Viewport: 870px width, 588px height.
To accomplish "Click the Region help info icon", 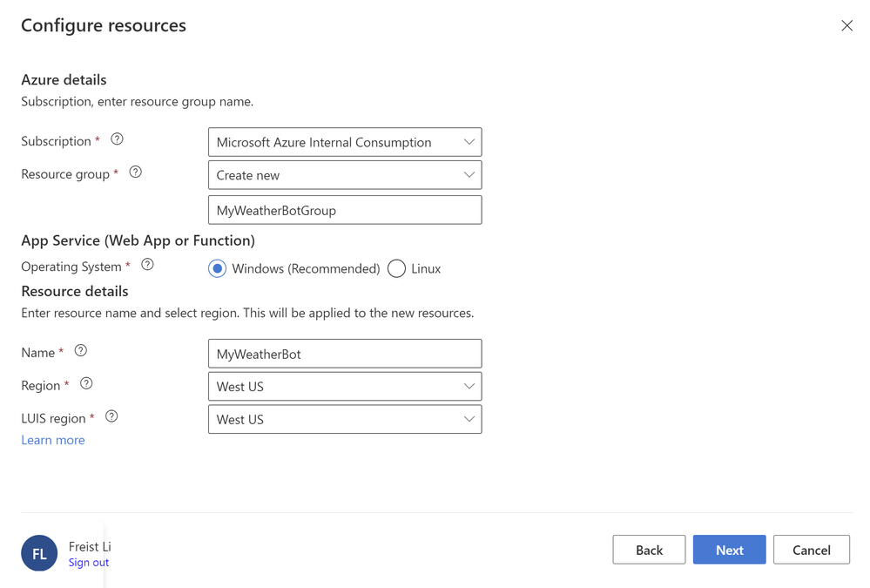I will click(86, 383).
